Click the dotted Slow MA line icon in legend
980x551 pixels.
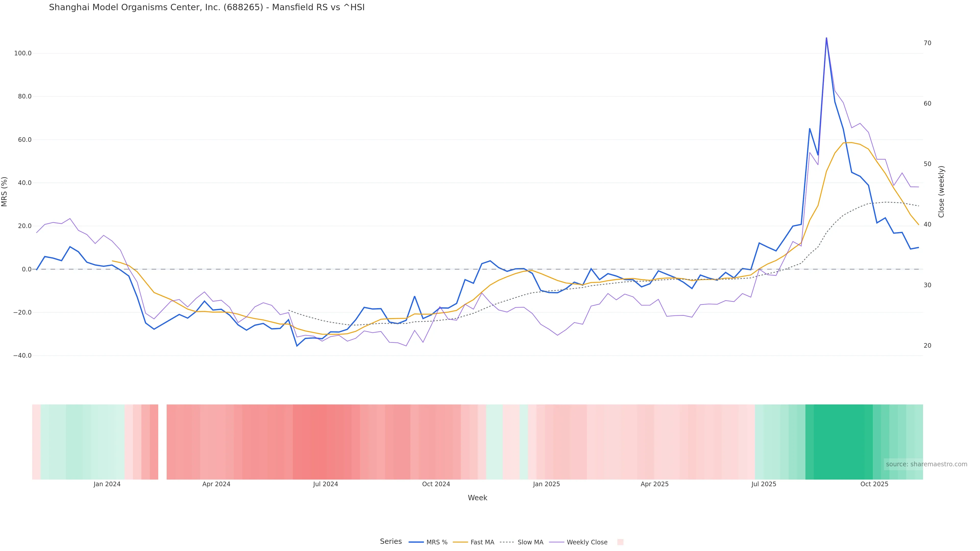coord(507,542)
